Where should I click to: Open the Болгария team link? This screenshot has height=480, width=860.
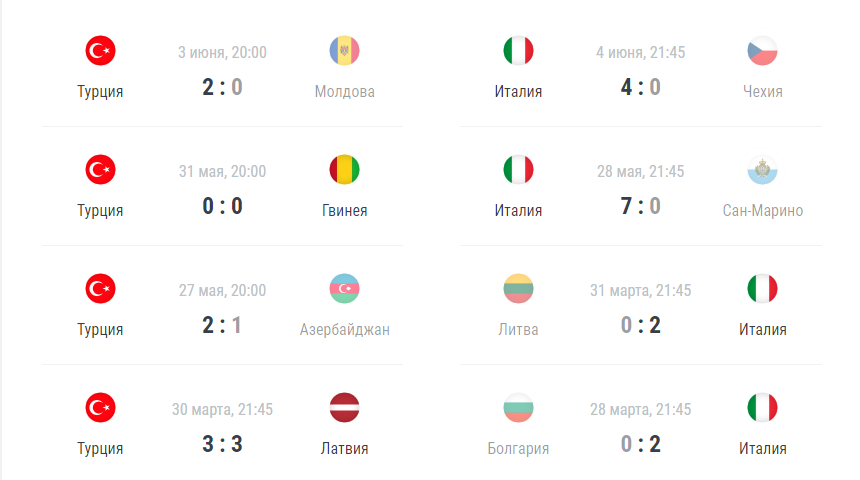(518, 449)
